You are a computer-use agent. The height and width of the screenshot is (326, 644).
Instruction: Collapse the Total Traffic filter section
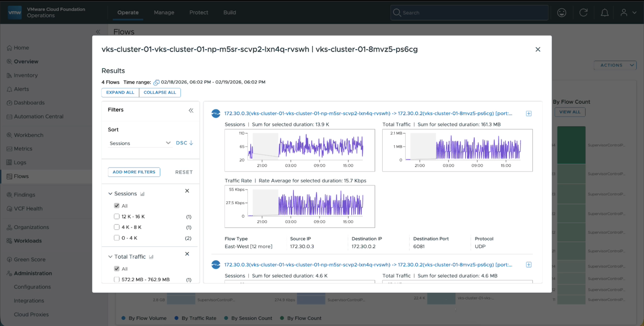(x=110, y=257)
